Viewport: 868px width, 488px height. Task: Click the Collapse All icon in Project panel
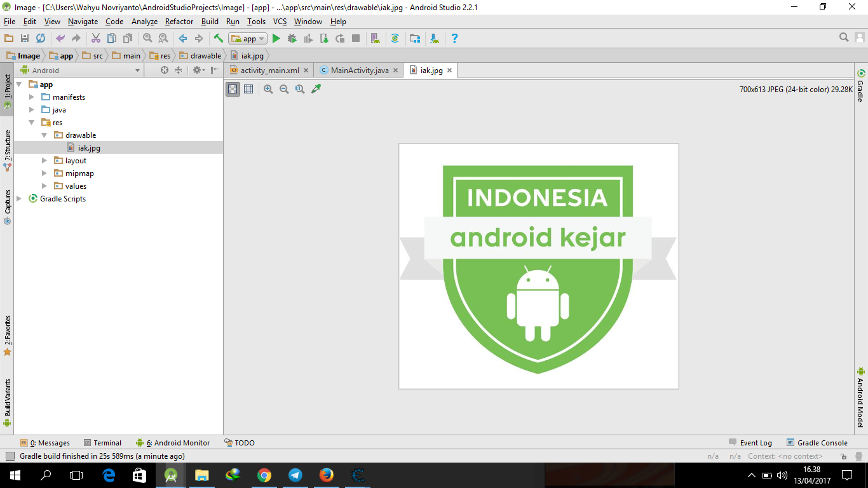(179, 70)
